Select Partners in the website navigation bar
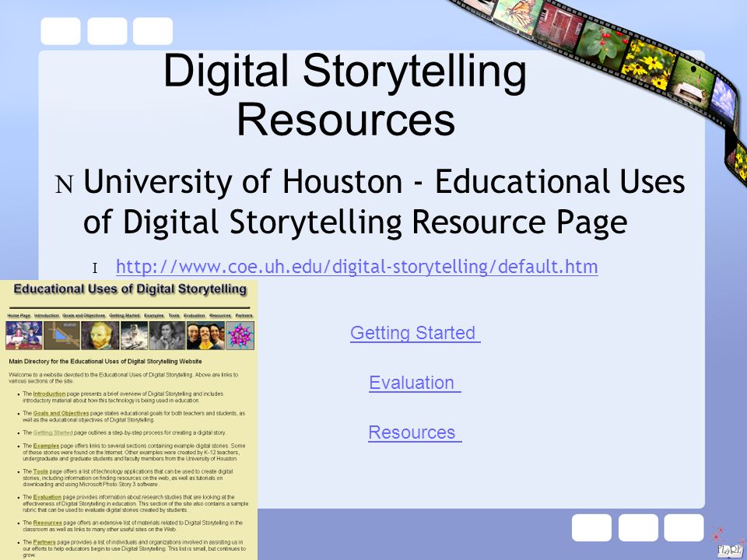Image resolution: width=747 pixels, height=560 pixels. click(x=244, y=316)
